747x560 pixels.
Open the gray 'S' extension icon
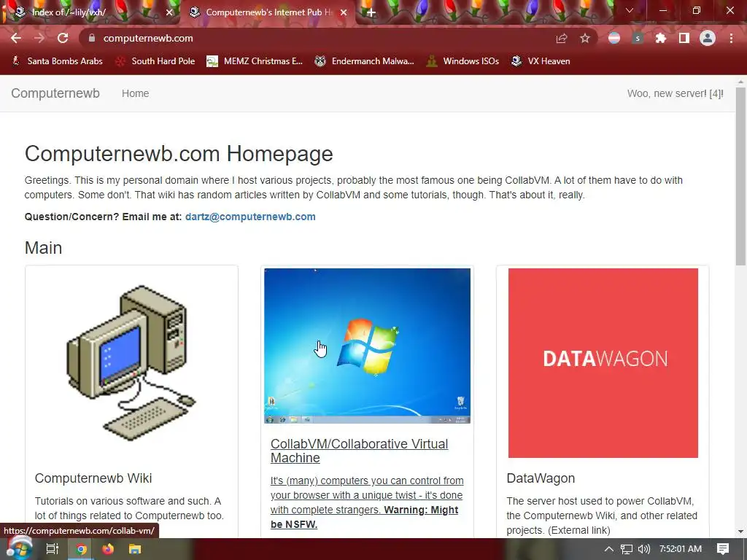[x=638, y=38]
